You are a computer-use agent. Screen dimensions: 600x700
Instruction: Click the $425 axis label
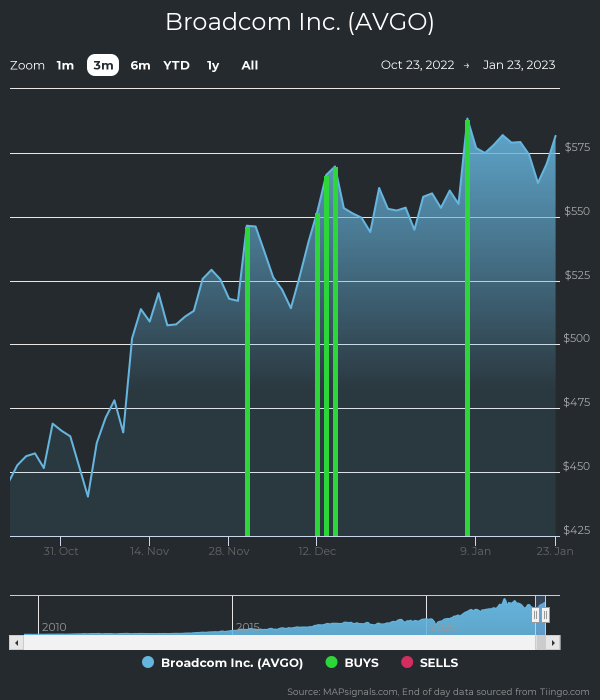577,530
